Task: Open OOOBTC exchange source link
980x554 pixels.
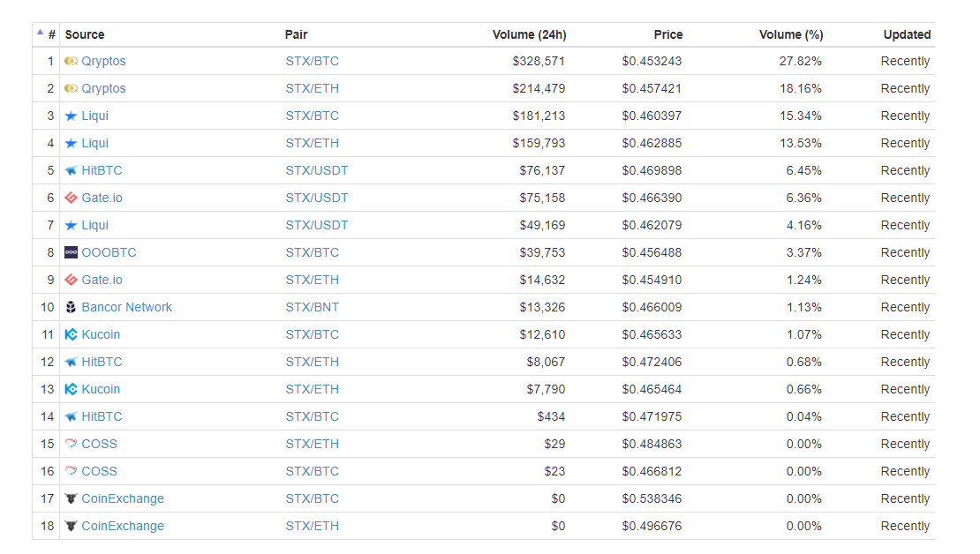Action: [x=109, y=253]
